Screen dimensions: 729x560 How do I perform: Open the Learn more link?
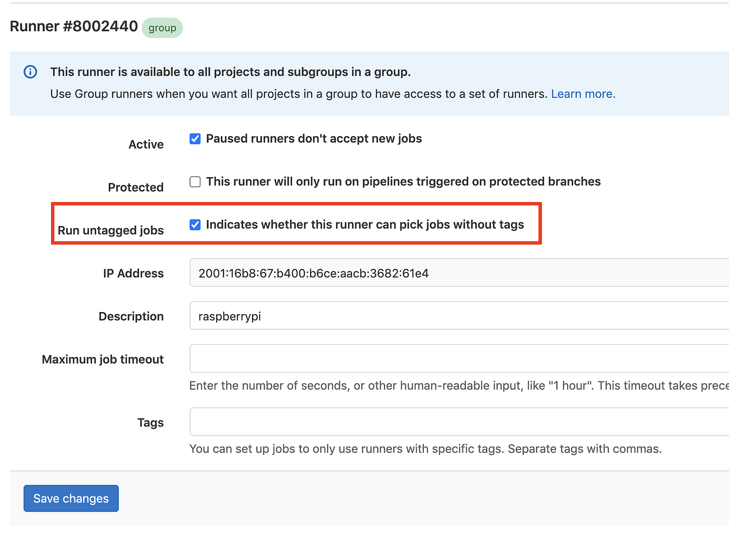[x=582, y=94]
